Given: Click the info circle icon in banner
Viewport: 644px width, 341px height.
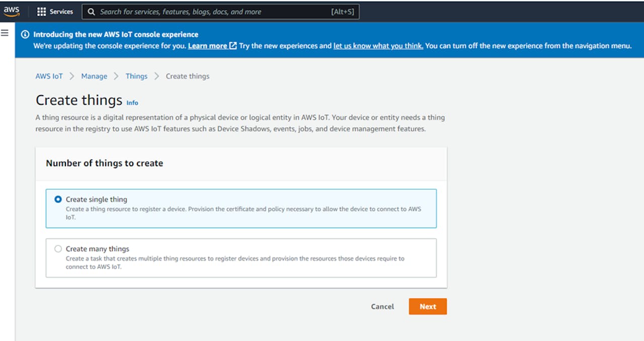Looking at the screenshot, I should [x=25, y=35].
